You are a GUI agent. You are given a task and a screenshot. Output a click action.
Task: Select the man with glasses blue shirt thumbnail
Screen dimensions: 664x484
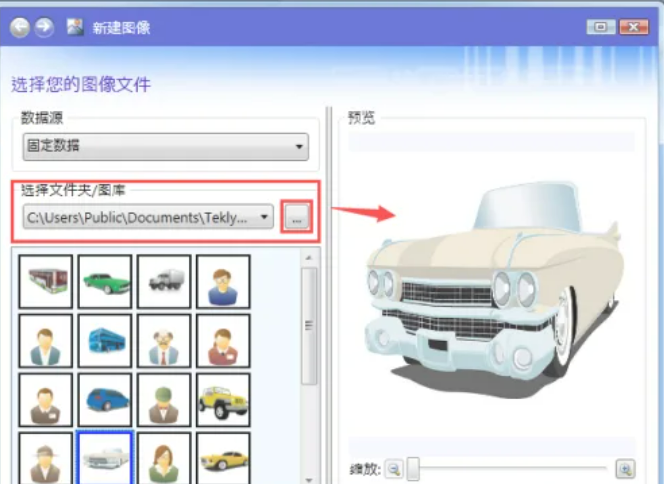click(x=224, y=282)
